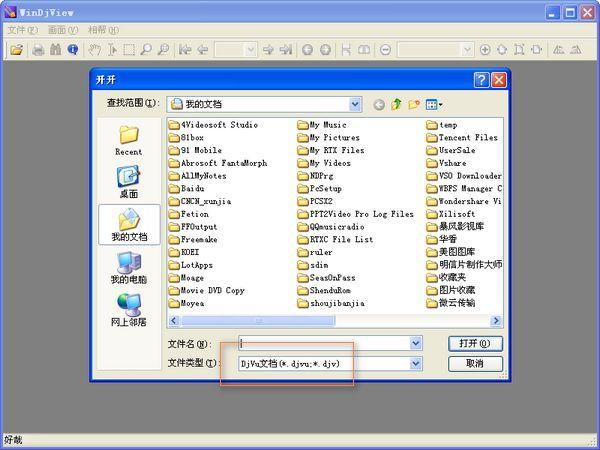Expand the 查找范围 location dropdown

pos(355,104)
